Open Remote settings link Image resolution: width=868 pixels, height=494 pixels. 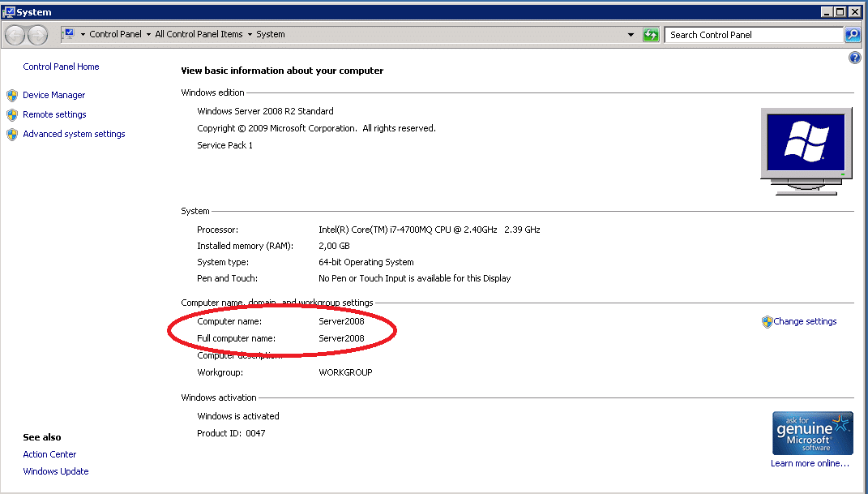point(54,114)
